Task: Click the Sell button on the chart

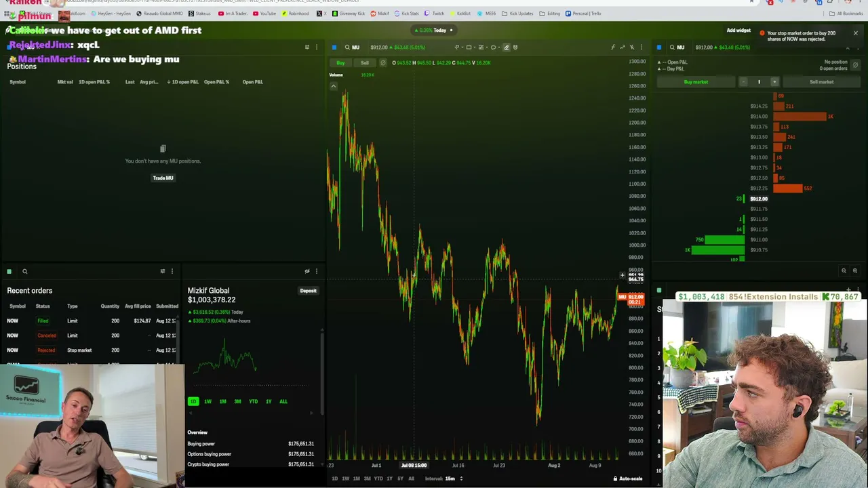Action: pyautogui.click(x=365, y=63)
